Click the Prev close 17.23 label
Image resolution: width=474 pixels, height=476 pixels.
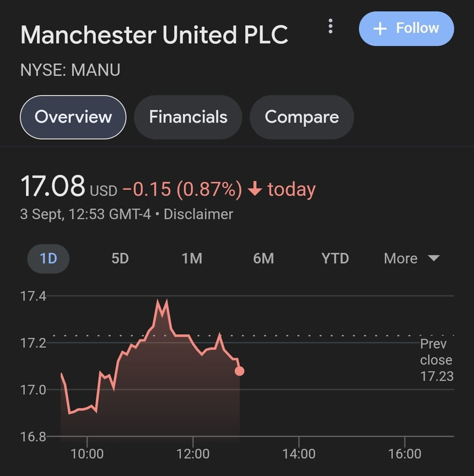tap(436, 360)
